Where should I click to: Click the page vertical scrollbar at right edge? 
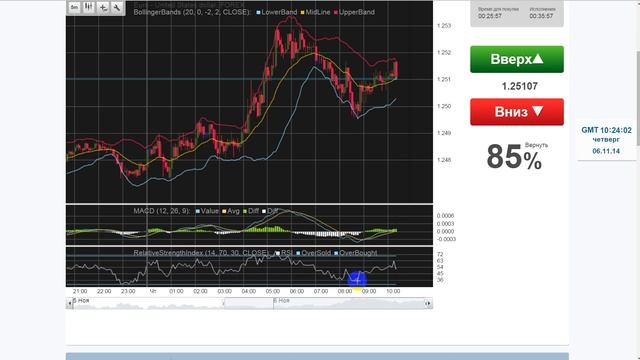point(638,98)
